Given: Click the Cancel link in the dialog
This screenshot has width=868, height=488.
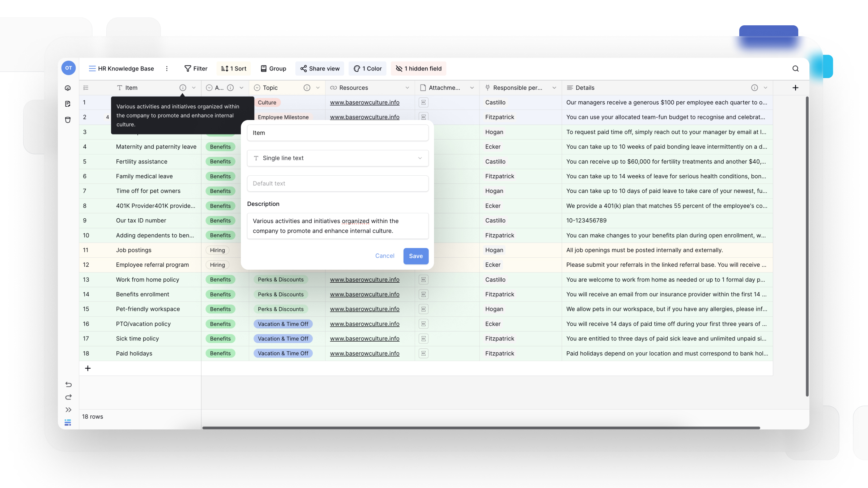Looking at the screenshot, I should coord(384,256).
